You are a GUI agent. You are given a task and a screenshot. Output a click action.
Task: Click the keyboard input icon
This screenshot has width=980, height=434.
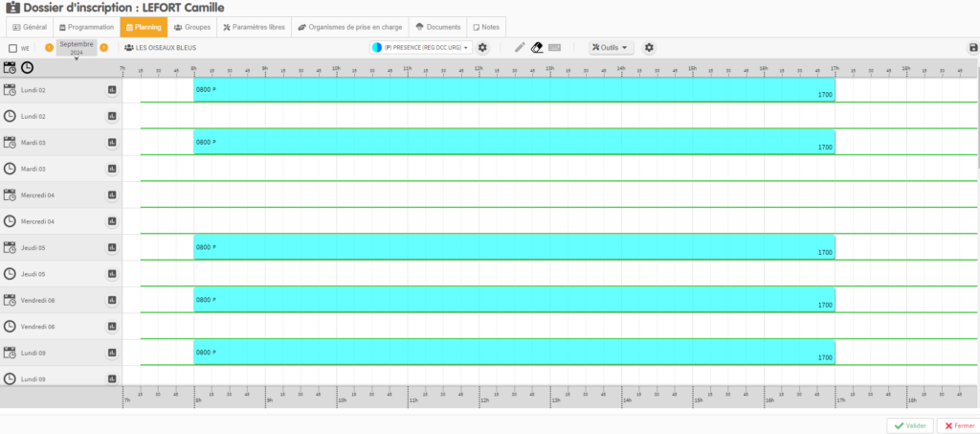(x=554, y=47)
